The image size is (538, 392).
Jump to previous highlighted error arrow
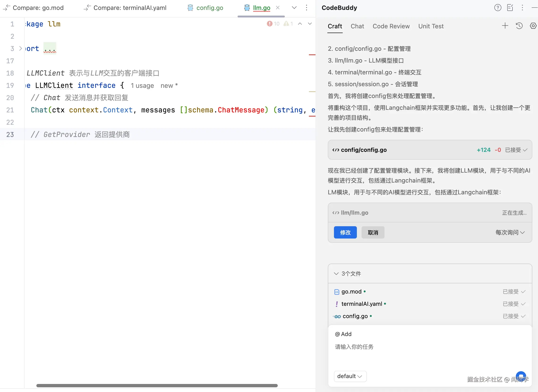pos(300,24)
